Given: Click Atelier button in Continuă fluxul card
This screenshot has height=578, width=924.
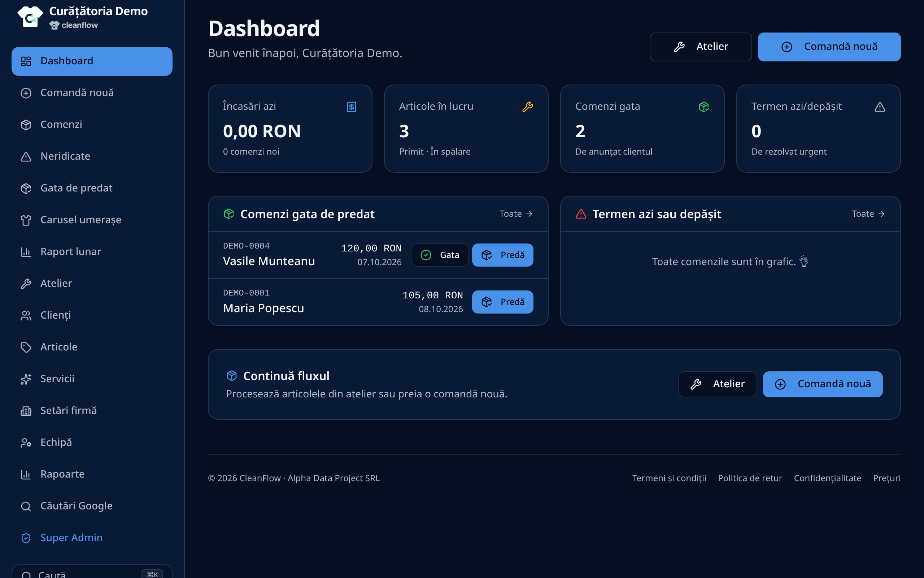Looking at the screenshot, I should pyautogui.click(x=717, y=384).
